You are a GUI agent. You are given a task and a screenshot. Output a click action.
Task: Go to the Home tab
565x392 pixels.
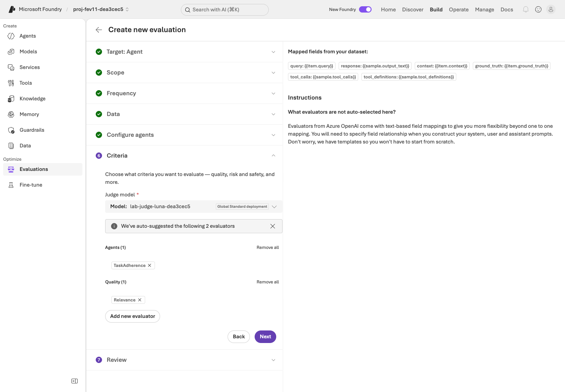click(x=388, y=9)
